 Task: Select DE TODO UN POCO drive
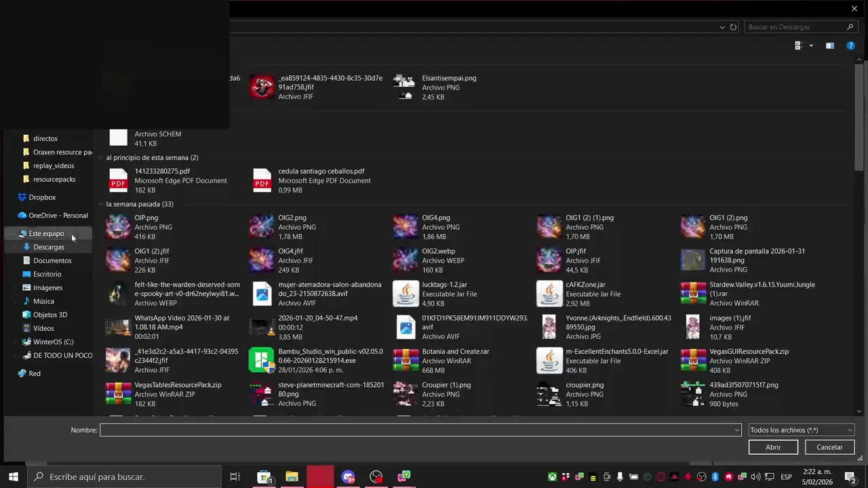(x=62, y=355)
